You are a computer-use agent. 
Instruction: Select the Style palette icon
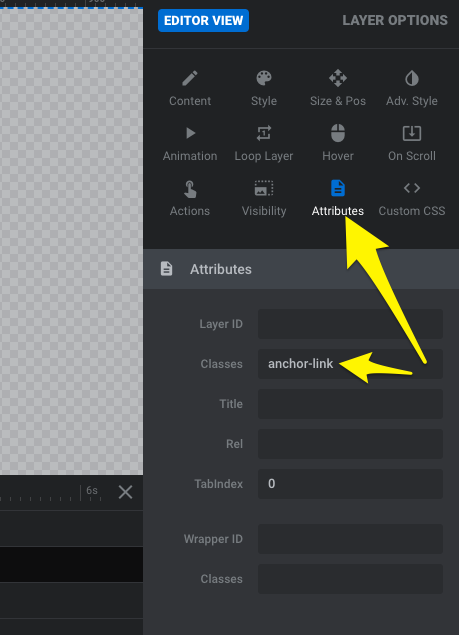[264, 78]
